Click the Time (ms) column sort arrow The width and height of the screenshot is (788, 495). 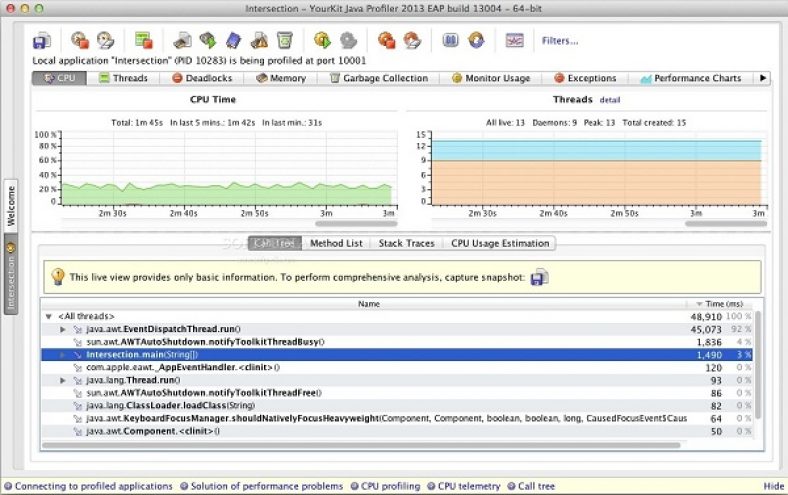click(699, 304)
